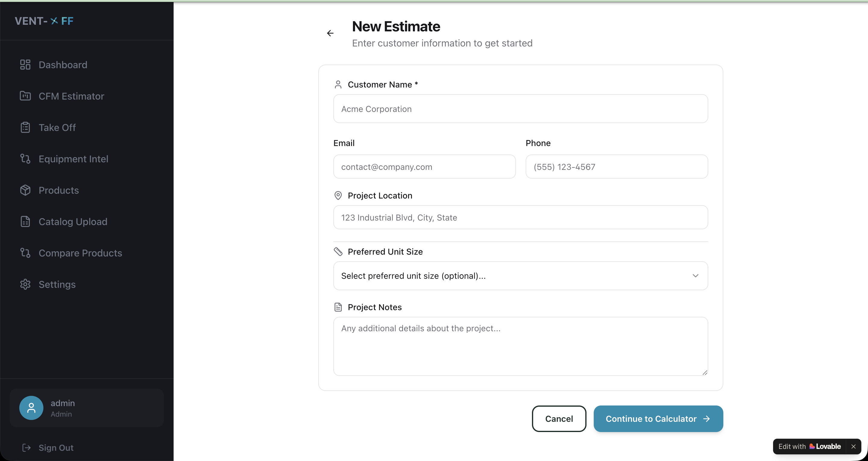
Task: Click the Catalog Upload file icon
Action: coord(25,221)
